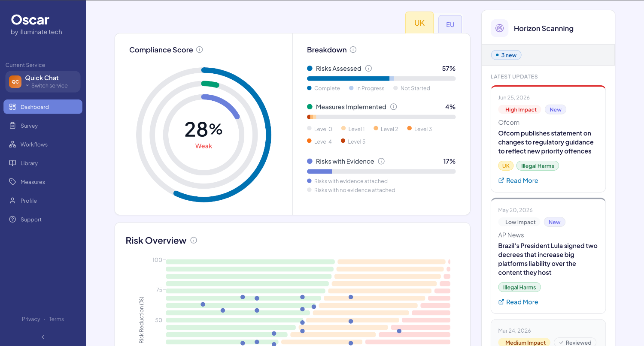Click the orange QC service avatar
This screenshot has width=644, height=346.
15,81
